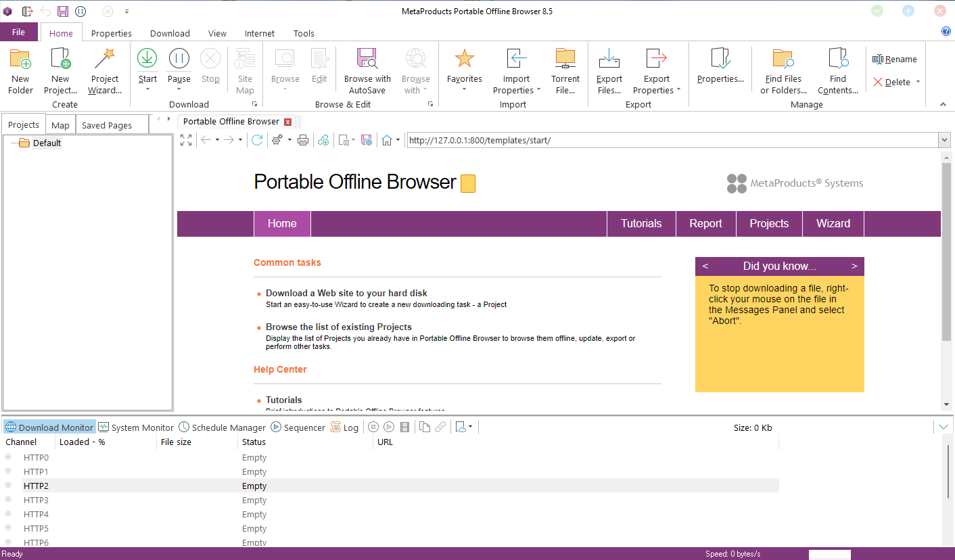Create a New Folder from the ribbon
The image size is (955, 560).
point(20,71)
